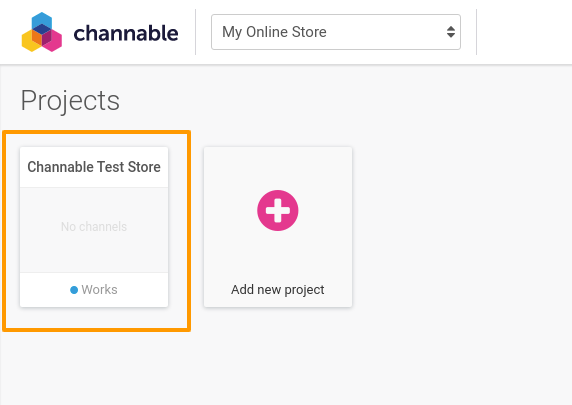Click the Channable Test Store footer

(94, 290)
